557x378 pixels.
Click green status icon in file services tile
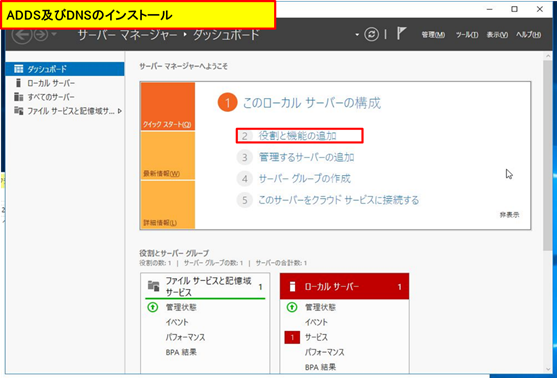pos(153,307)
